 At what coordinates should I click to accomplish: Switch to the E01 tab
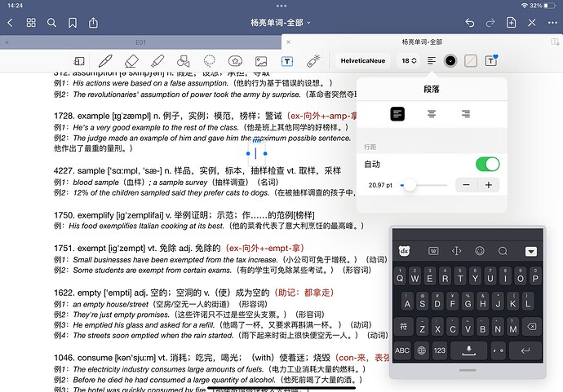tap(140, 42)
